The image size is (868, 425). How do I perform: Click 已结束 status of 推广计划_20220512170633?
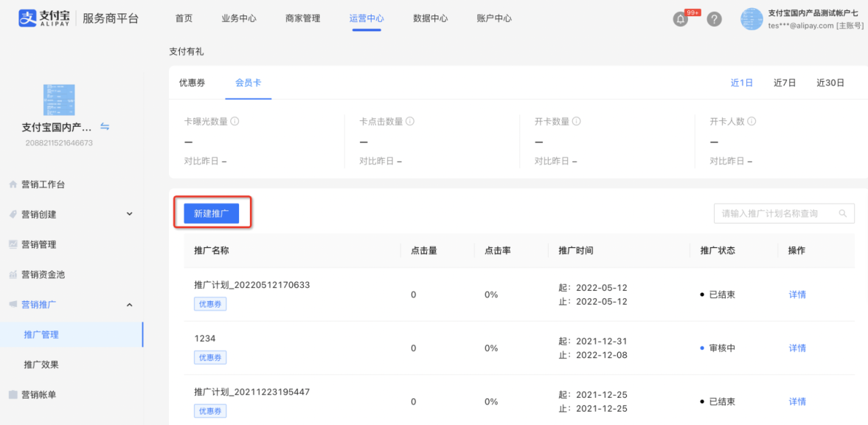point(718,295)
